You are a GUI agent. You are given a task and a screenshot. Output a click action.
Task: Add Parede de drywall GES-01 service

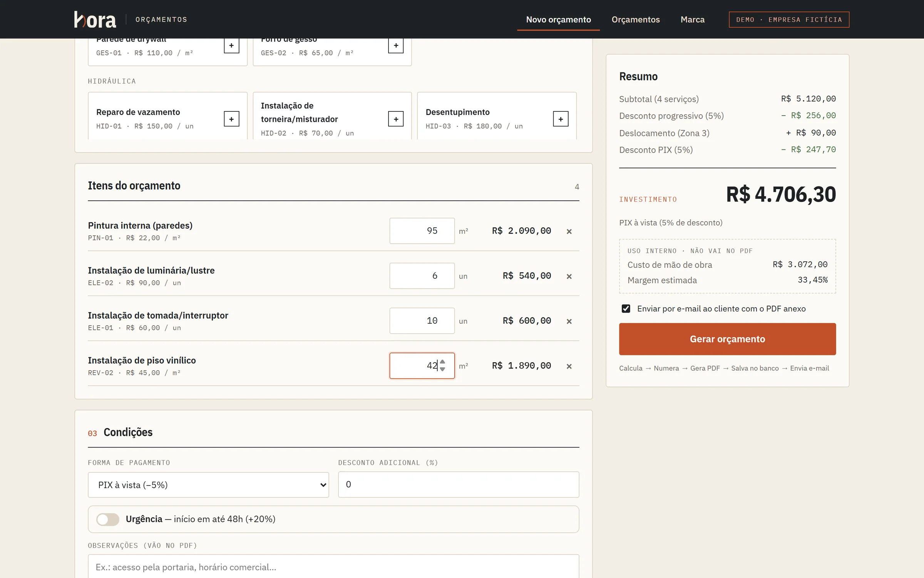pyautogui.click(x=231, y=45)
